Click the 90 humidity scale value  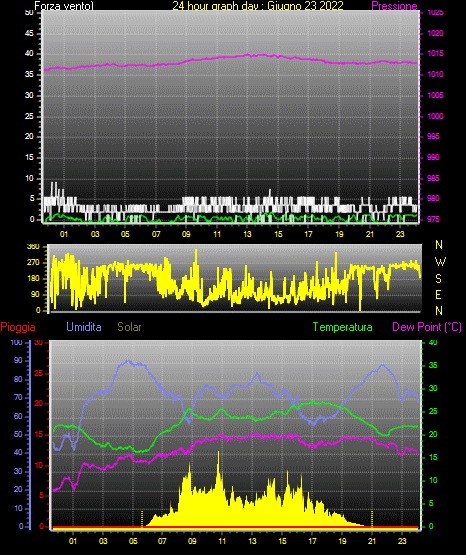coord(18,360)
